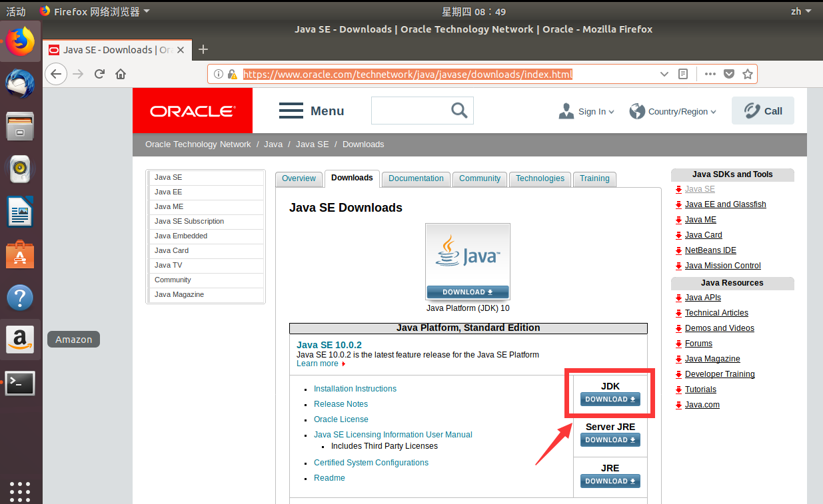
Task: Click the clock in the top bar
Action: (474, 11)
